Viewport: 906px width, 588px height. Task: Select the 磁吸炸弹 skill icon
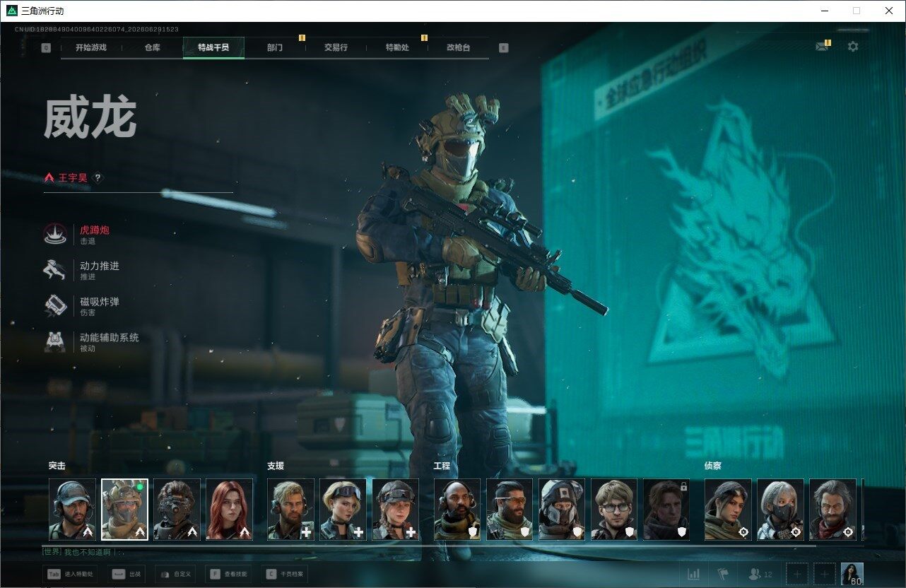pos(55,306)
